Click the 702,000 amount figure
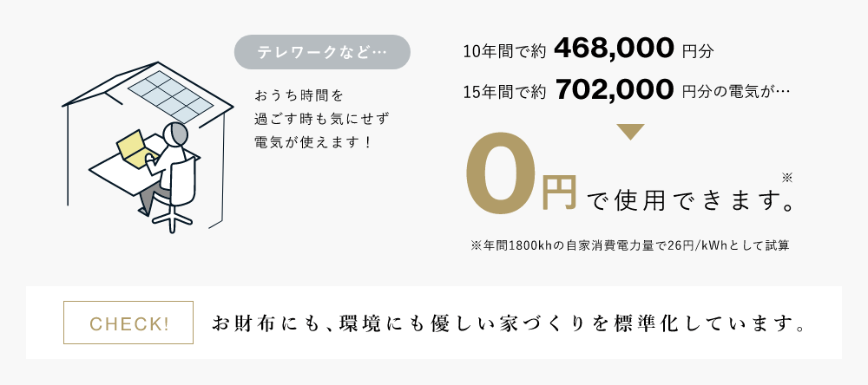 (615, 89)
